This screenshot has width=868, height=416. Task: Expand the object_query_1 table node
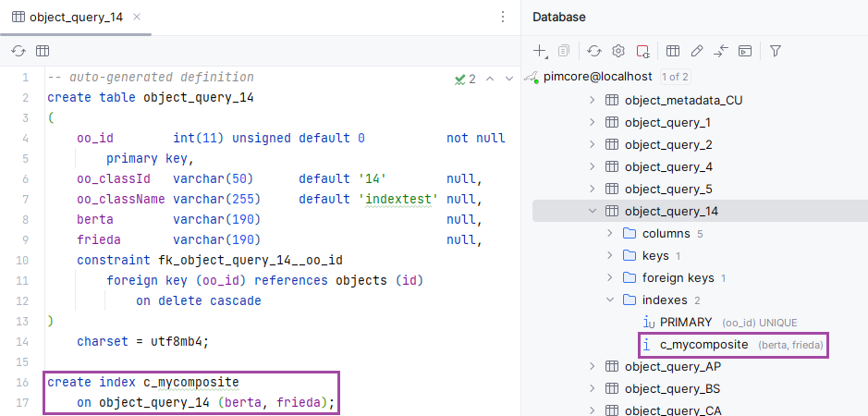pos(593,122)
